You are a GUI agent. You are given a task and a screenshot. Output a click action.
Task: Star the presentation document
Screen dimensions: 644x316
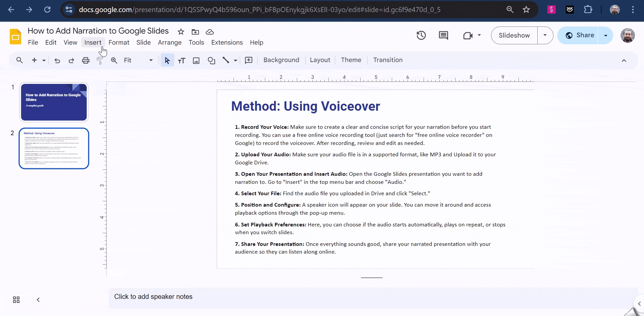[180, 32]
